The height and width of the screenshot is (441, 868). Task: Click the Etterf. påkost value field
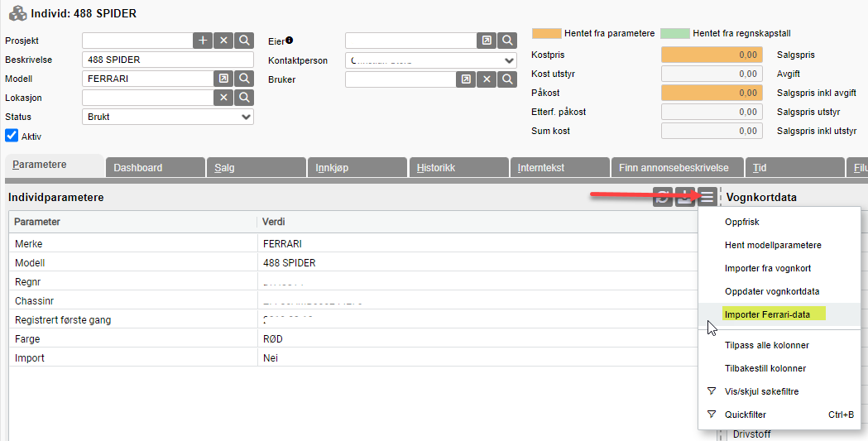tap(712, 112)
